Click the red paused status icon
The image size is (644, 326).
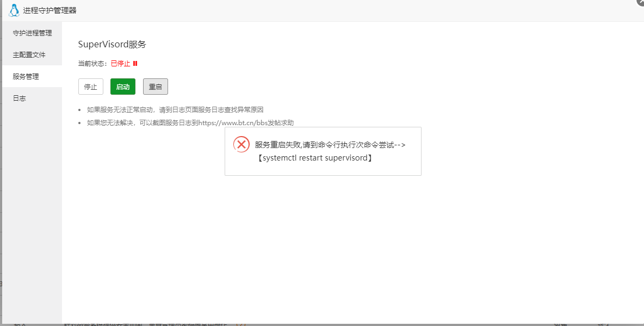tap(135, 63)
